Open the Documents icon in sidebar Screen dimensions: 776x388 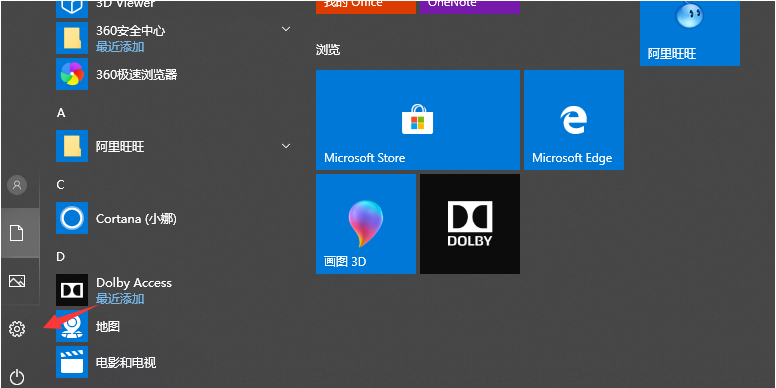click(17, 233)
